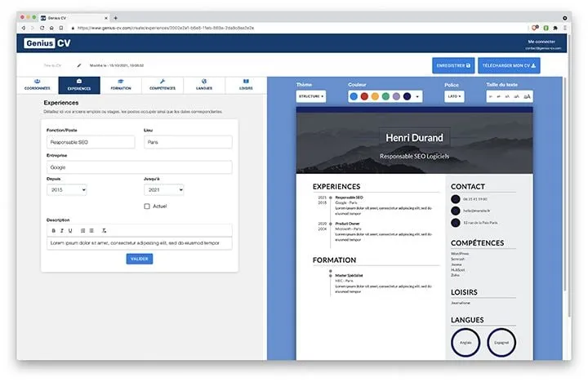Image resolution: width=588 pixels, height=382 pixels.
Task: Select the Expériences tab
Action: pyautogui.click(x=79, y=85)
